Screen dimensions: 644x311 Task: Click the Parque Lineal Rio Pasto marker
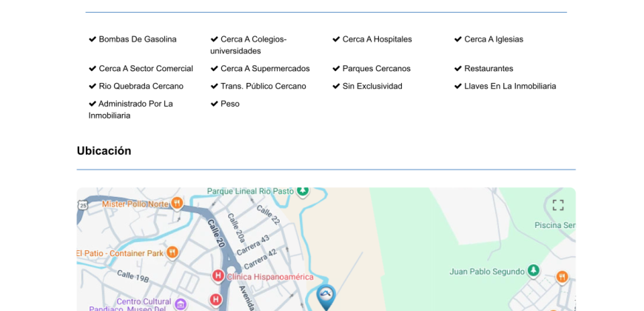(303, 190)
